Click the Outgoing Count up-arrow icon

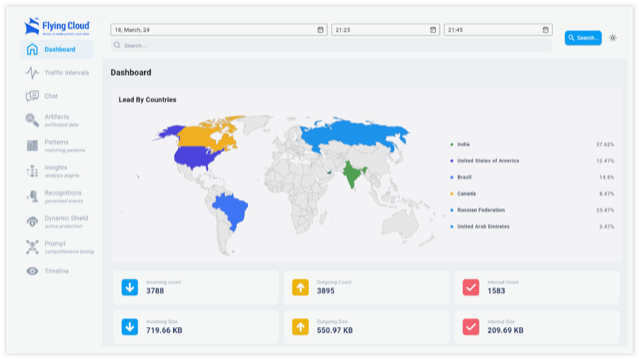[x=300, y=287]
